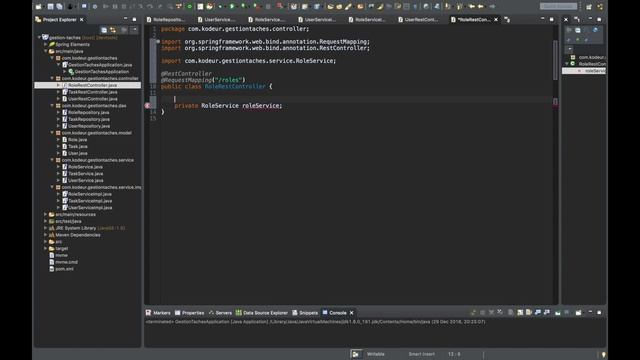Open the Quick Access search field

coord(558,7)
